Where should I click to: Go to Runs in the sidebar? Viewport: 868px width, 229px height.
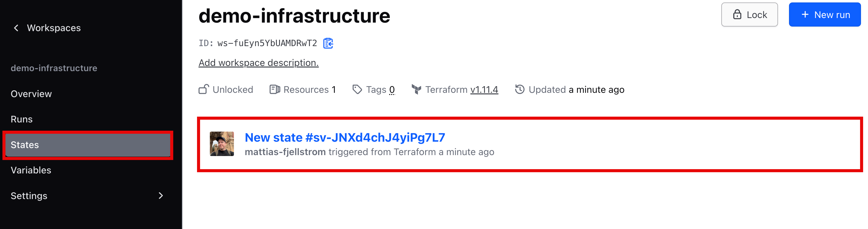[x=22, y=119]
